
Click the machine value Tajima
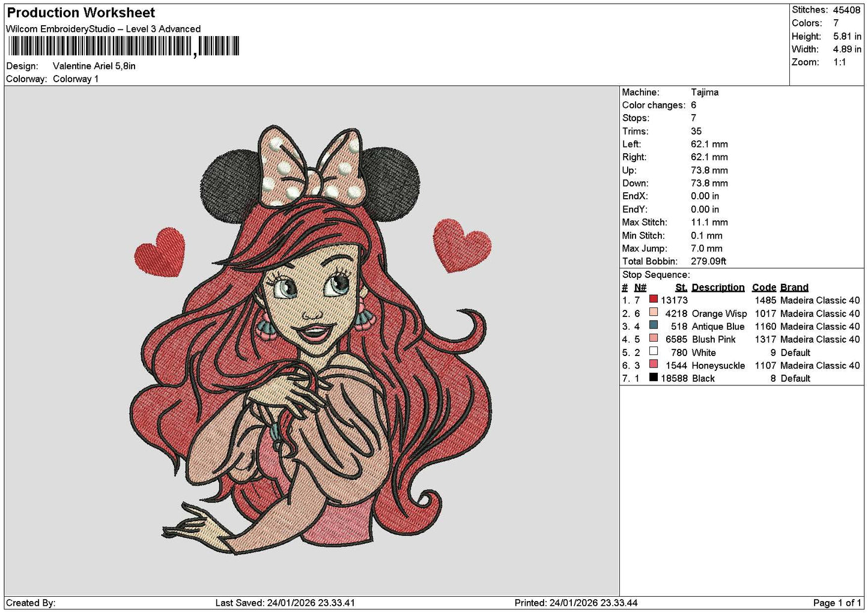[705, 92]
